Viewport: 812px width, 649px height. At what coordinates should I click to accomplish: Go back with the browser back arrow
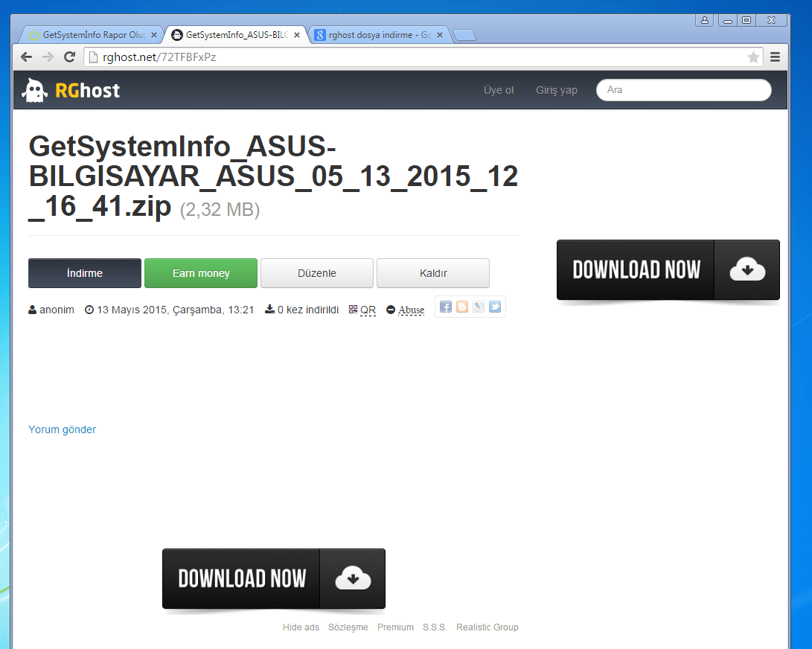26,57
